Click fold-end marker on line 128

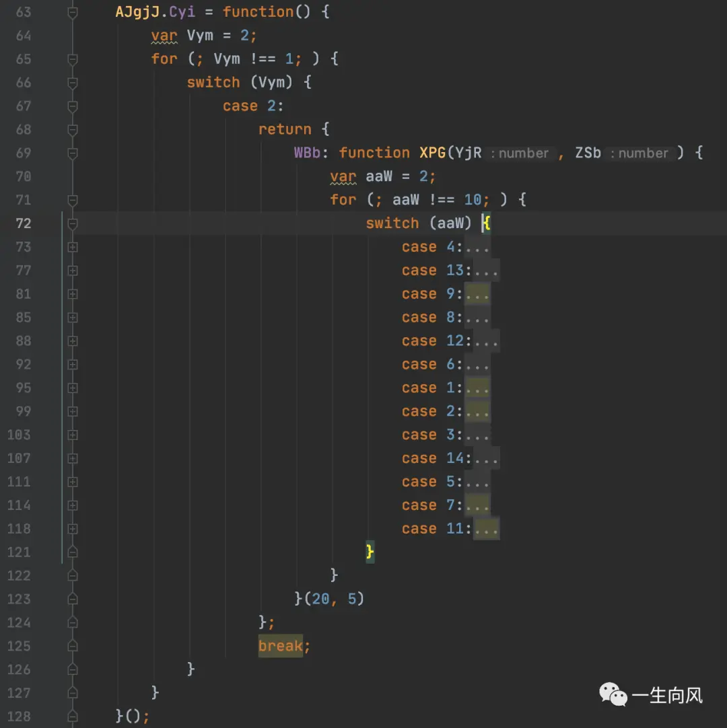click(73, 717)
